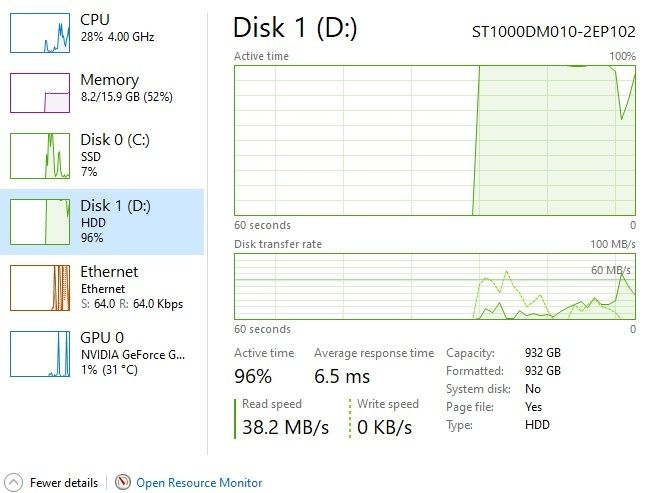Click the Fewer details label
The width and height of the screenshot is (649, 493).
(64, 483)
